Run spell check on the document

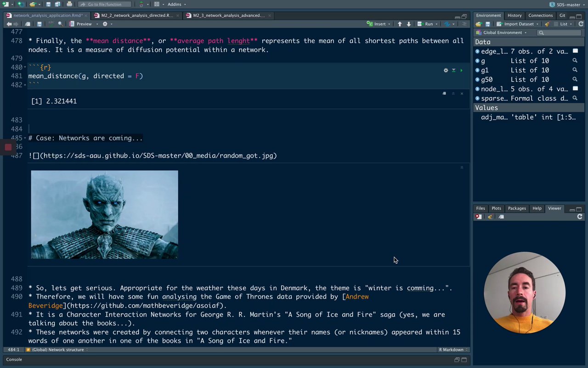pyautogui.click(x=51, y=24)
